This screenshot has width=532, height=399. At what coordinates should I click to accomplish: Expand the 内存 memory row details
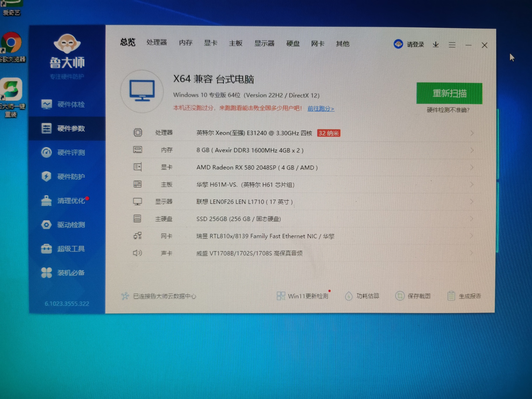(472, 150)
